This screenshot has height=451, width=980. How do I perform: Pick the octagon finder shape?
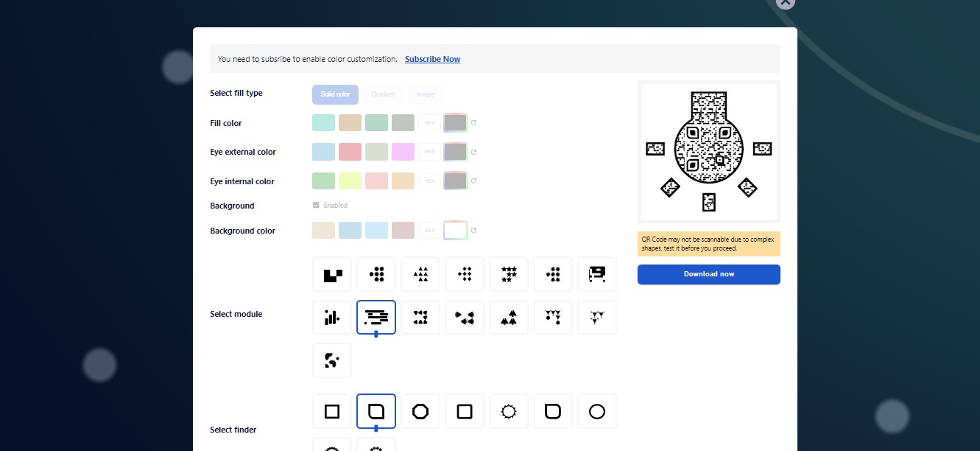click(420, 411)
